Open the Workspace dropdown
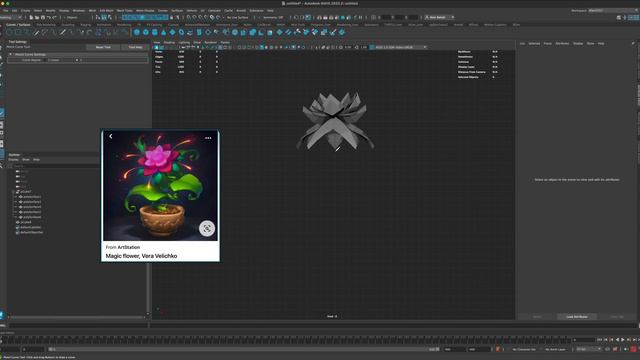The height and width of the screenshot is (360, 640). (613, 11)
